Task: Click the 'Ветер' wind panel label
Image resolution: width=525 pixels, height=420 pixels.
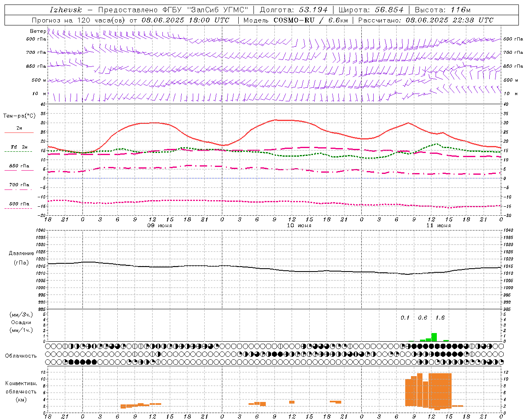Action: (x=38, y=31)
